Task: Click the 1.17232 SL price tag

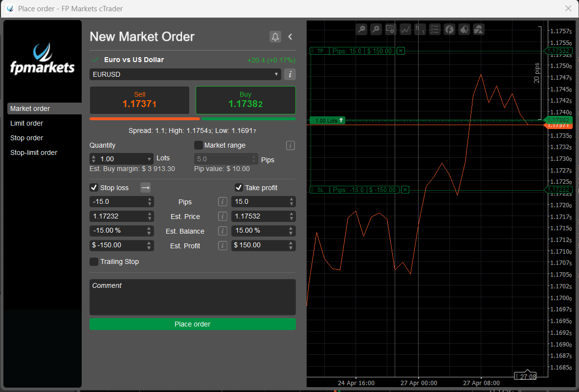Action: (558, 190)
